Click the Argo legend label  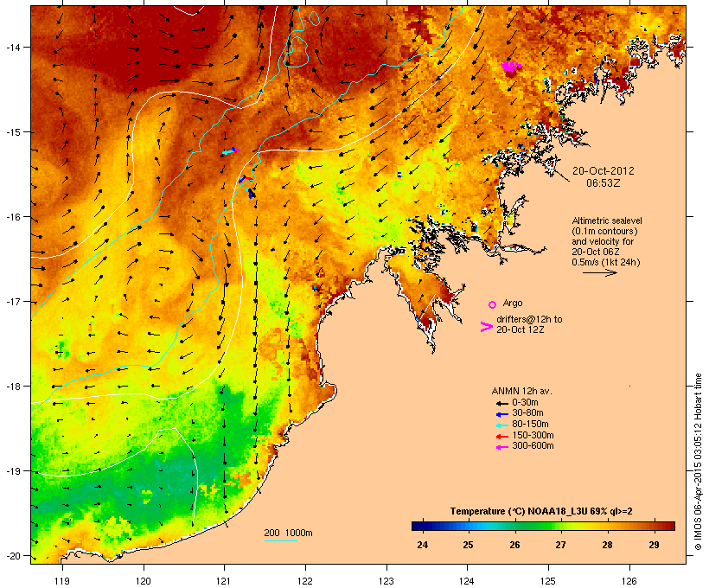513,303
